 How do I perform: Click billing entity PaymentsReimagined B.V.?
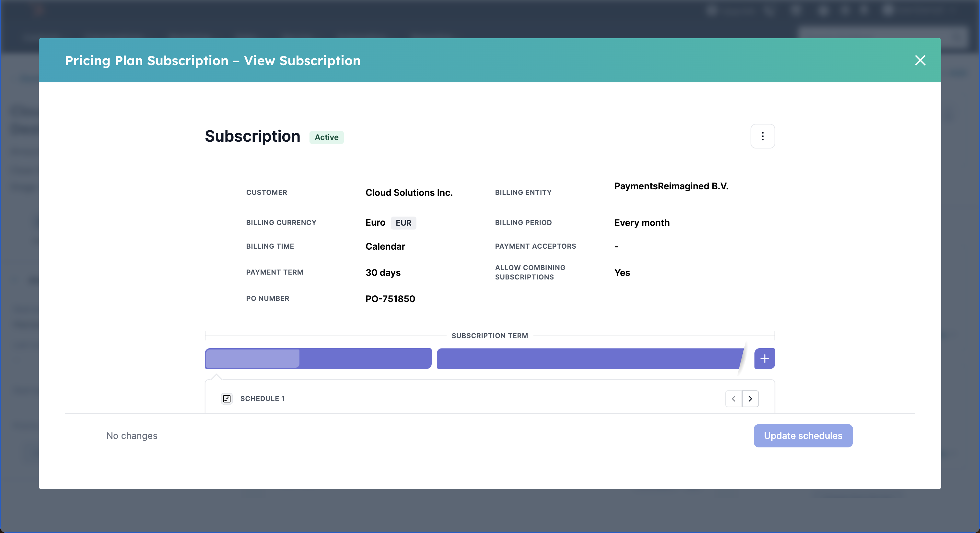671,186
